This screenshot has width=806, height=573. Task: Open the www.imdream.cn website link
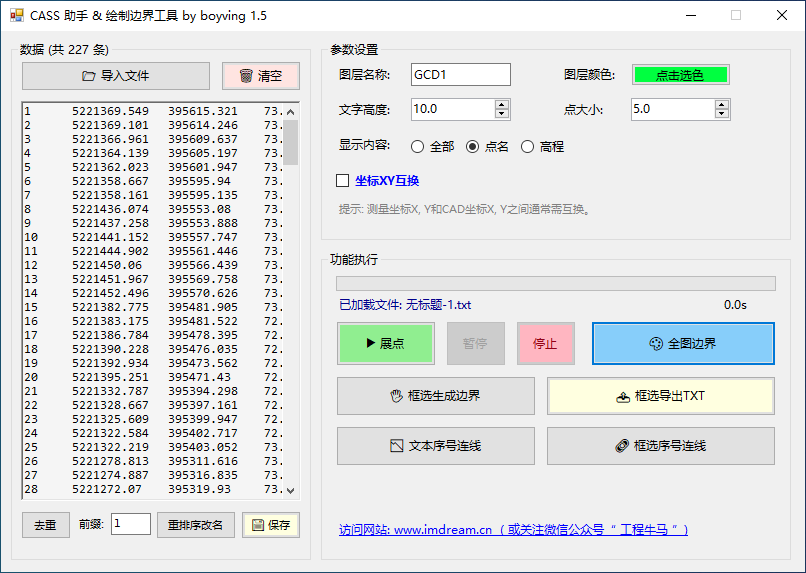pos(513,530)
